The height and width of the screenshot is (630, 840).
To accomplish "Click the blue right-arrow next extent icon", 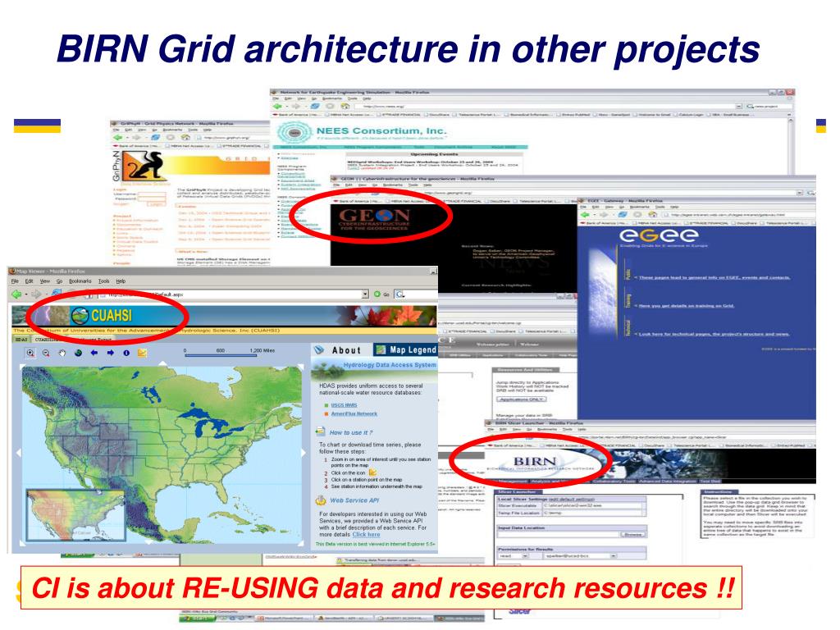I will (111, 353).
